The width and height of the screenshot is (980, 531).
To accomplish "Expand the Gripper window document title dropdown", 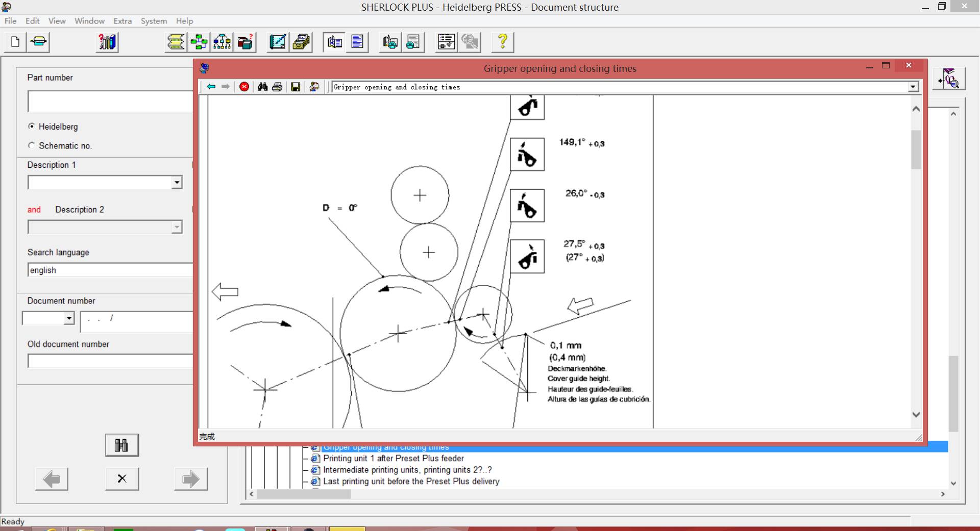I will 913,87.
